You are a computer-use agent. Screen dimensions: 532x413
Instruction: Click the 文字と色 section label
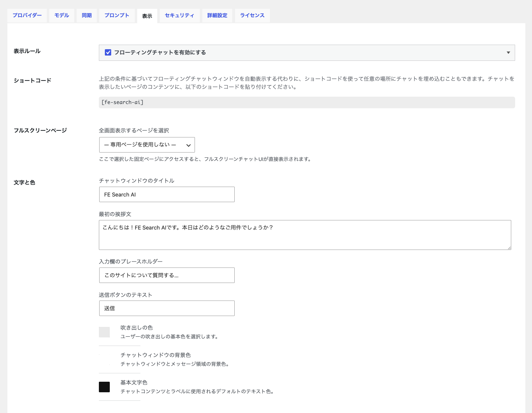click(24, 182)
